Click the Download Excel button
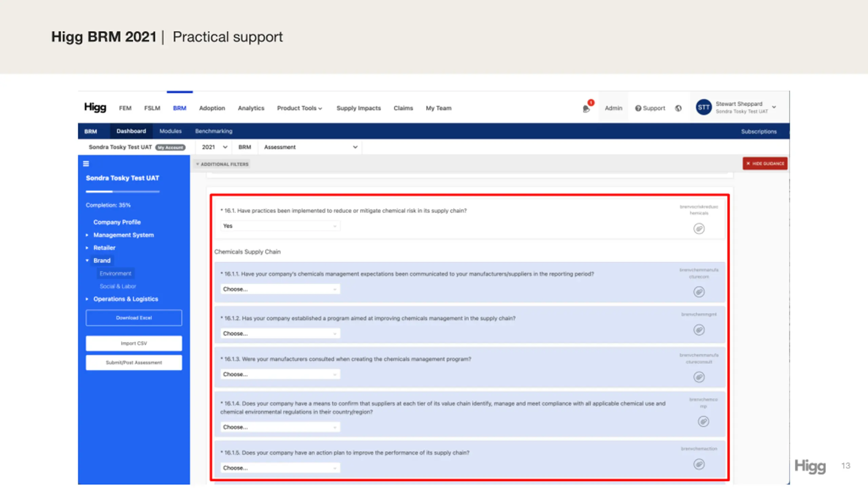The height and width of the screenshot is (488, 868). (134, 318)
